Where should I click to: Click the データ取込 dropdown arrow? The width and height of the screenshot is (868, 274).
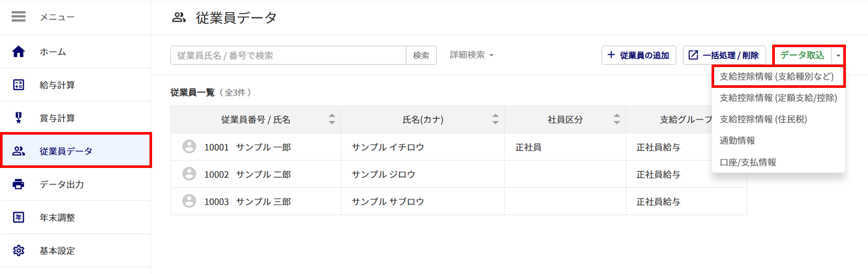coord(838,55)
